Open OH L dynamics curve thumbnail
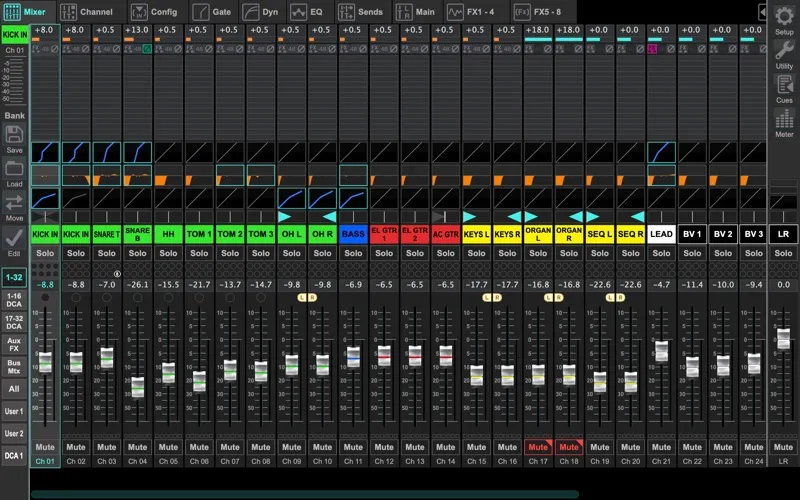 (291, 198)
